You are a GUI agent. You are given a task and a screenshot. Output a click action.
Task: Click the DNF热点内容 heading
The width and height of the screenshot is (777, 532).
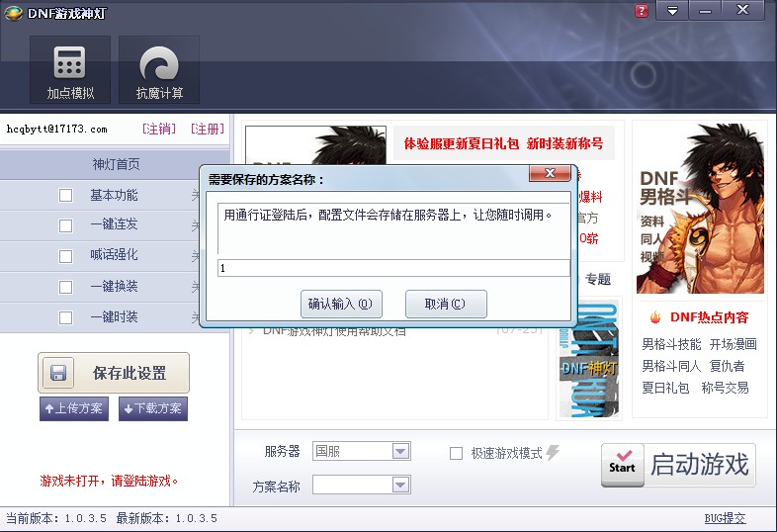tap(709, 317)
